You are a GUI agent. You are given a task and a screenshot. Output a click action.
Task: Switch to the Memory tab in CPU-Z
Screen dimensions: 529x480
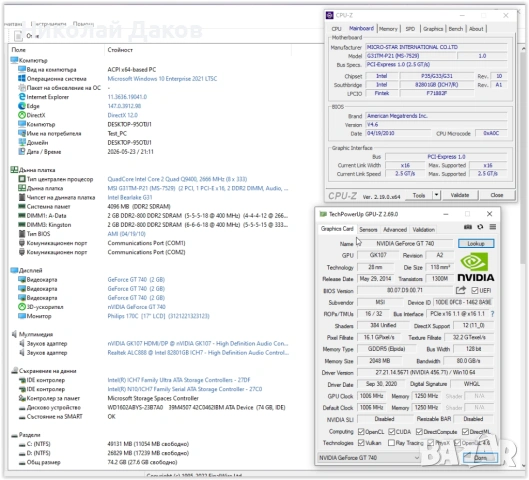click(388, 29)
